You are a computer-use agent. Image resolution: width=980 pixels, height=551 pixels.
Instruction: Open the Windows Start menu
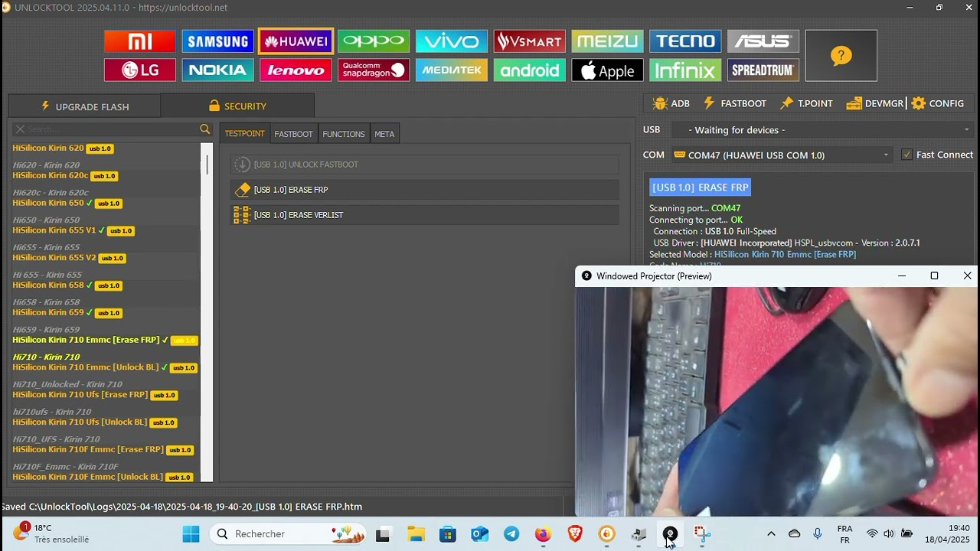(x=191, y=534)
